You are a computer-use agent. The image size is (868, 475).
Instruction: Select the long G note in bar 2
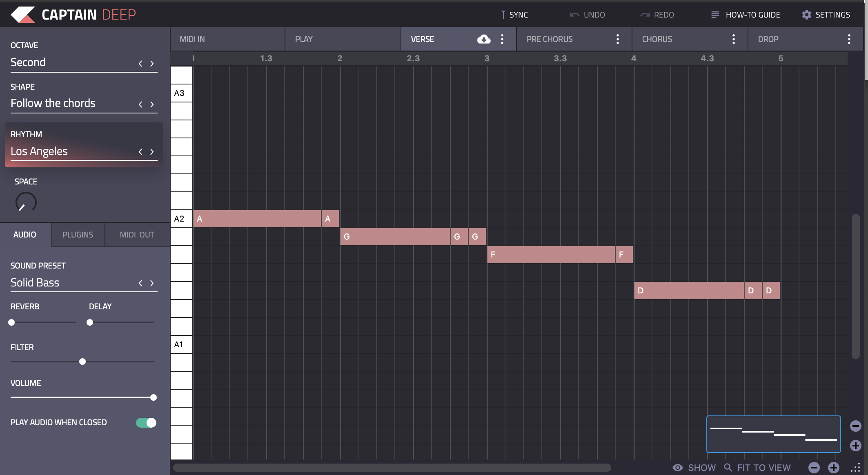tap(395, 237)
